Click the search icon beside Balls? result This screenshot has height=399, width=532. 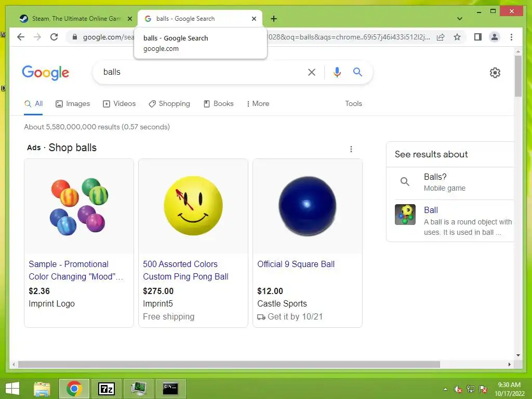click(405, 181)
